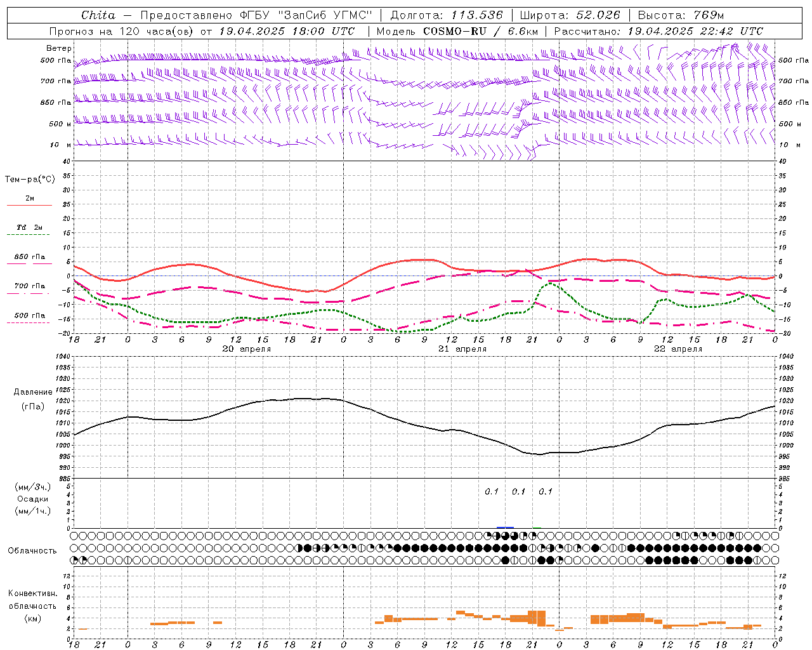Click the Облачность cloud cover row label
This screenshot has width=812, height=650.
[32, 551]
